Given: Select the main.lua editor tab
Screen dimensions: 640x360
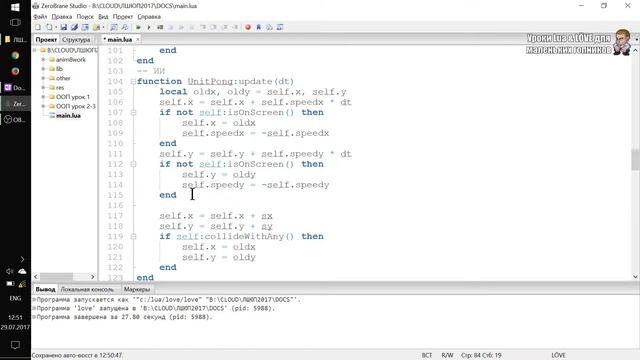Looking at the screenshot, I should click(118, 40).
